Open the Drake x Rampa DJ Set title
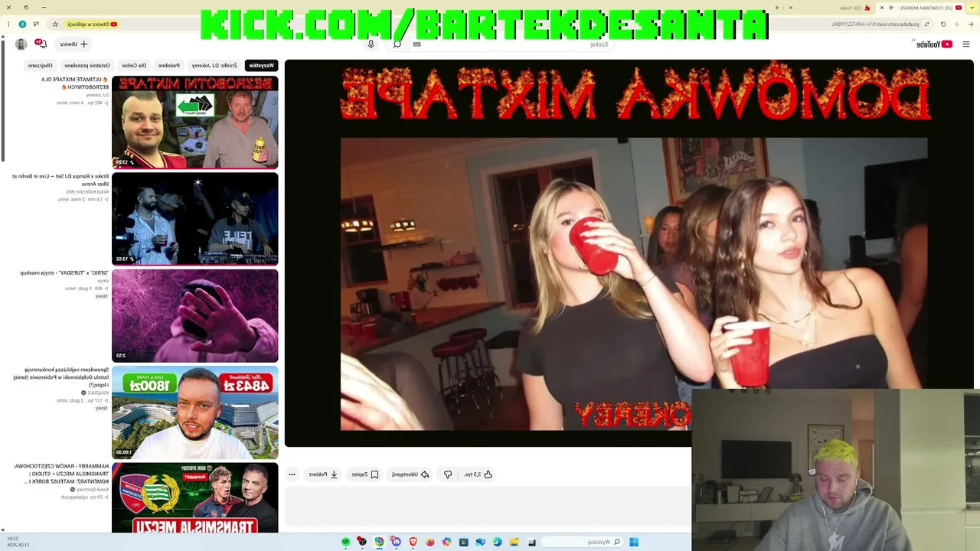Image resolution: width=980 pixels, height=551 pixels. (60, 180)
